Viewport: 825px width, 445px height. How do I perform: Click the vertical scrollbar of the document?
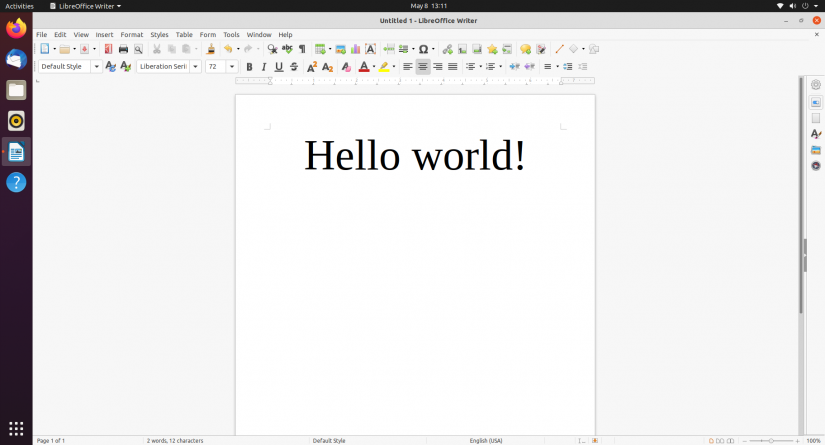point(800,200)
